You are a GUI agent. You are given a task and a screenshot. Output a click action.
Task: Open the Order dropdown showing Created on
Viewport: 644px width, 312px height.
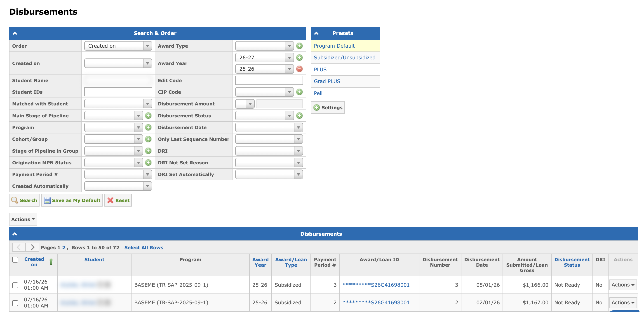(x=118, y=46)
